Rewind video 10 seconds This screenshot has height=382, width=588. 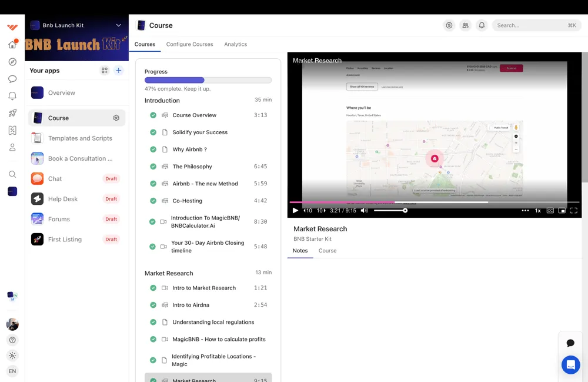pyautogui.click(x=308, y=211)
